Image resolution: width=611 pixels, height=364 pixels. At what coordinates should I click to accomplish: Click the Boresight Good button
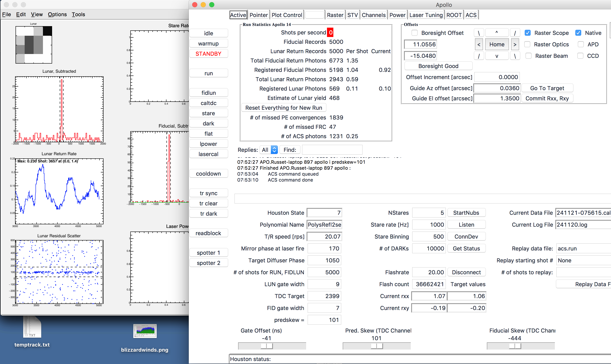point(438,66)
